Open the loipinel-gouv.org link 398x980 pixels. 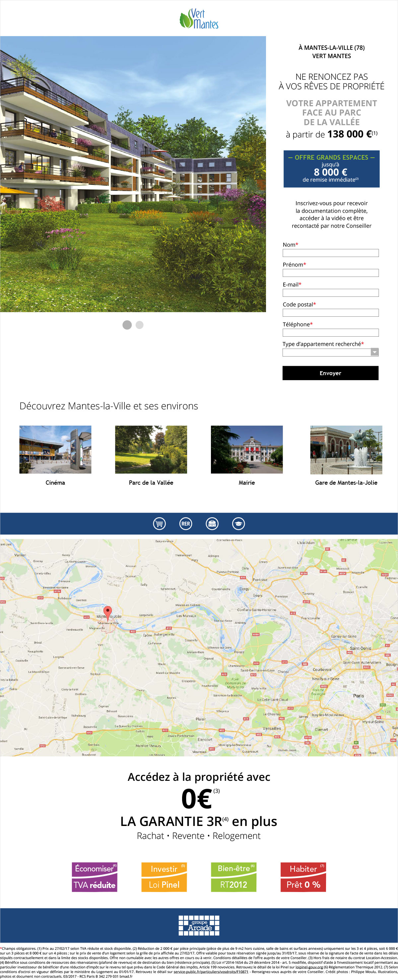click(x=309, y=967)
